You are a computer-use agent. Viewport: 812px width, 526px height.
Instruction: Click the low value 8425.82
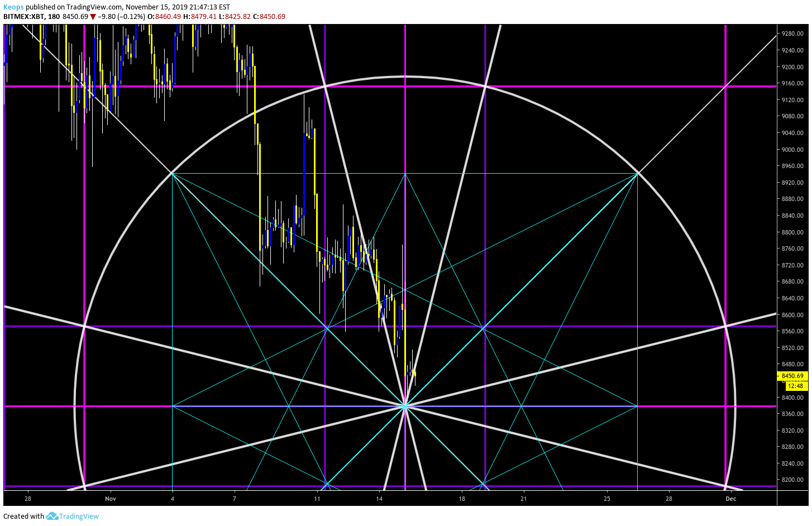238,16
